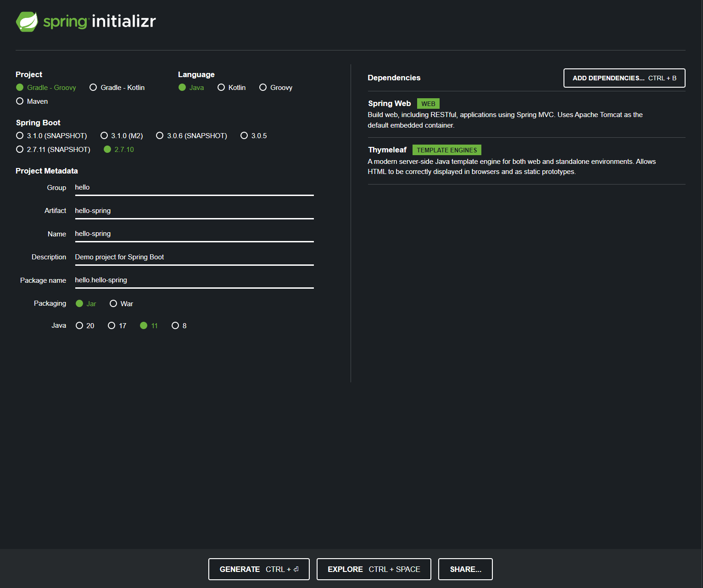Click the Spring Web description text
Screen dimensions: 703x588
click(x=505, y=120)
